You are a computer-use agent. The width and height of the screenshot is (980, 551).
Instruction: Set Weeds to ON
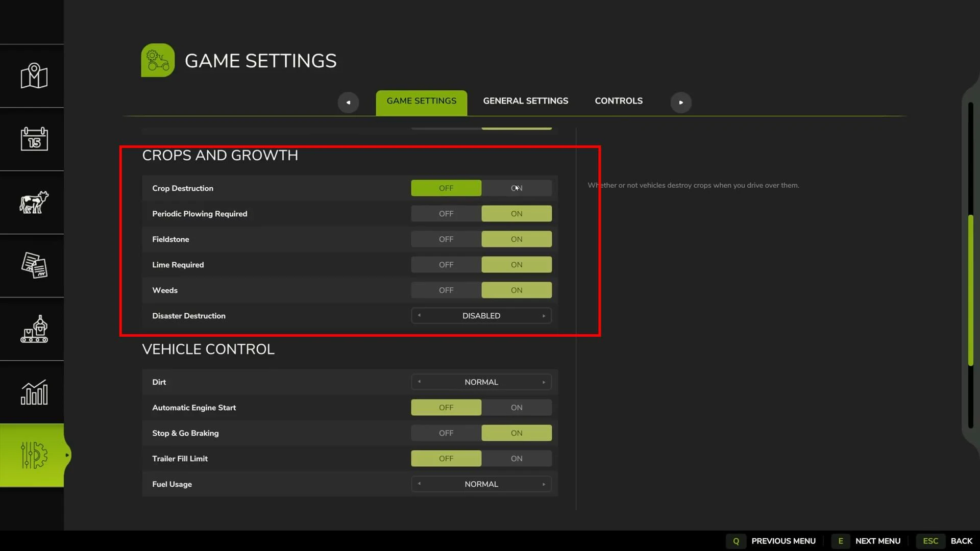517,290
